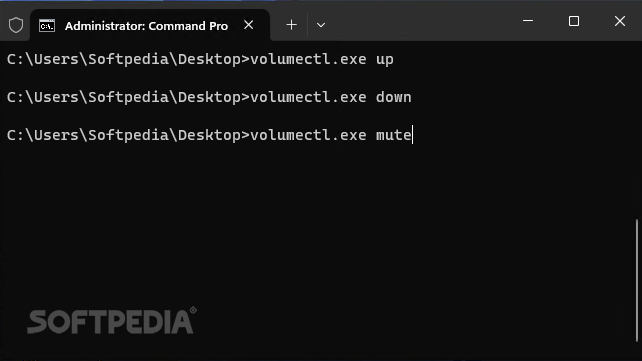
Task: Click the word "mute" in third command
Action: [x=393, y=135]
